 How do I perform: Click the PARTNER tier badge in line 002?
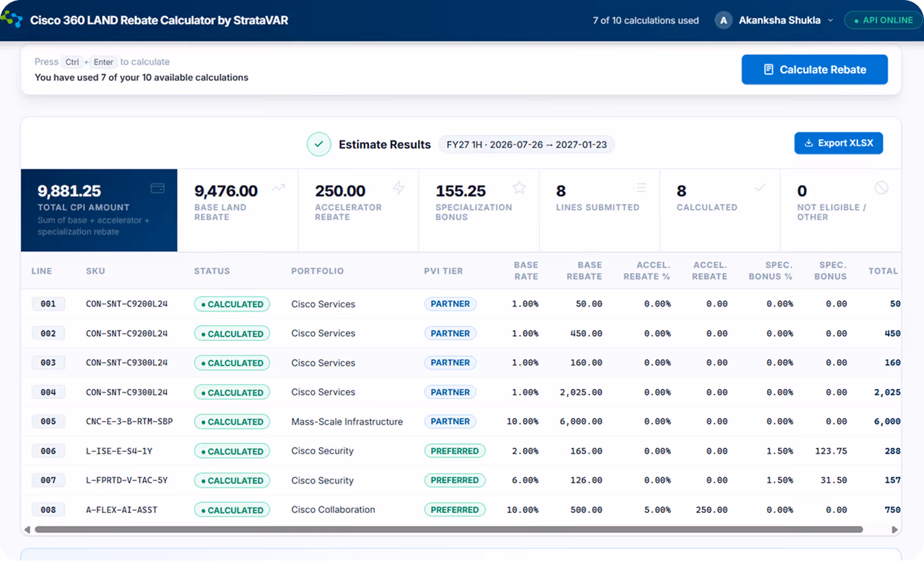(x=450, y=333)
